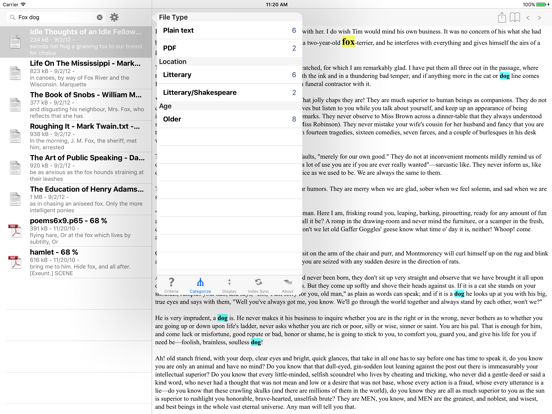Select the Litterary location row
Viewport: 552px width, 414px height.
(x=229, y=75)
